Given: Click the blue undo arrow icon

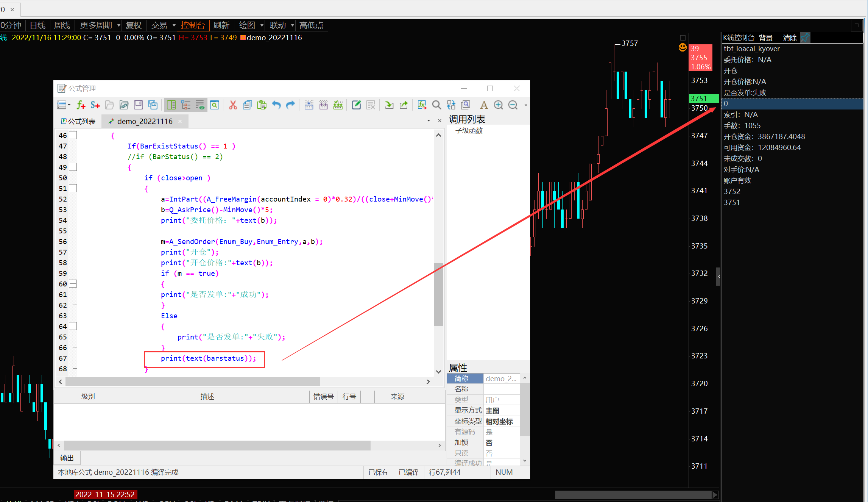Looking at the screenshot, I should tap(276, 105).
